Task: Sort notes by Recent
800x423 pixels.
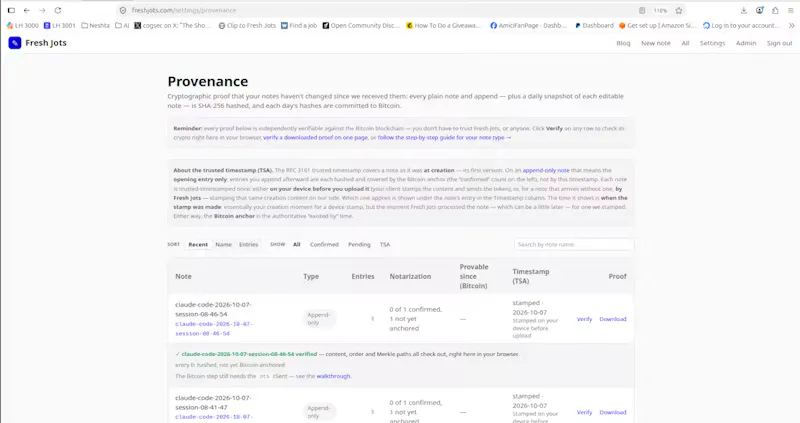Action: (198, 244)
